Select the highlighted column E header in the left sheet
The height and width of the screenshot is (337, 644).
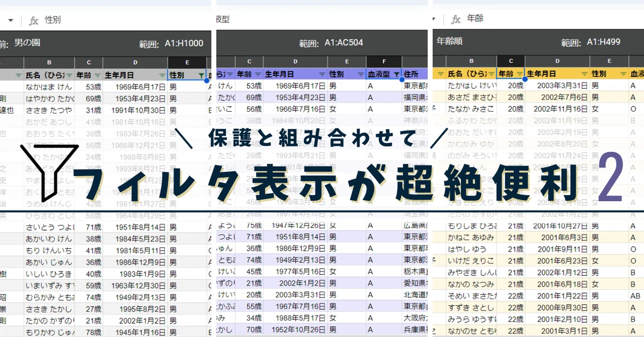tap(187, 63)
